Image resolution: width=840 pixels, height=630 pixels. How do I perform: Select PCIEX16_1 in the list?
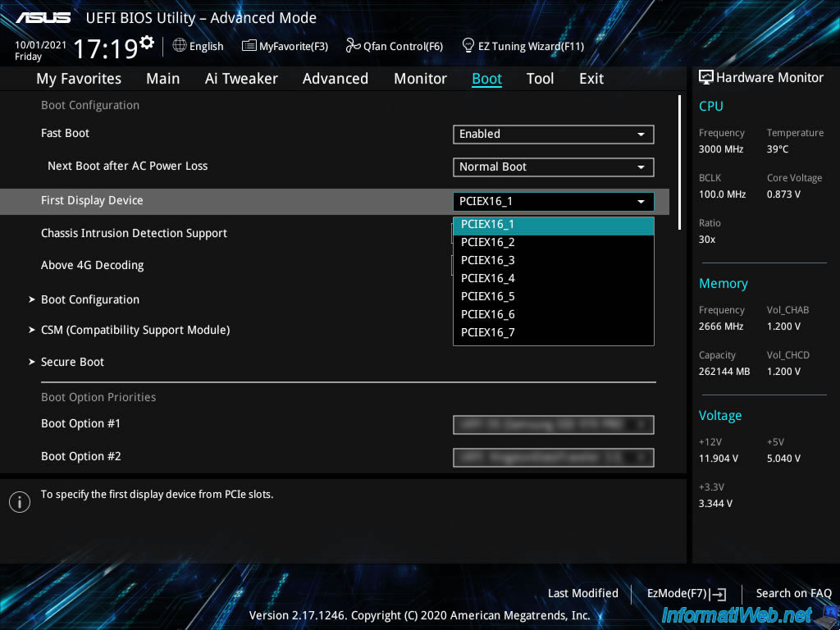(554, 226)
